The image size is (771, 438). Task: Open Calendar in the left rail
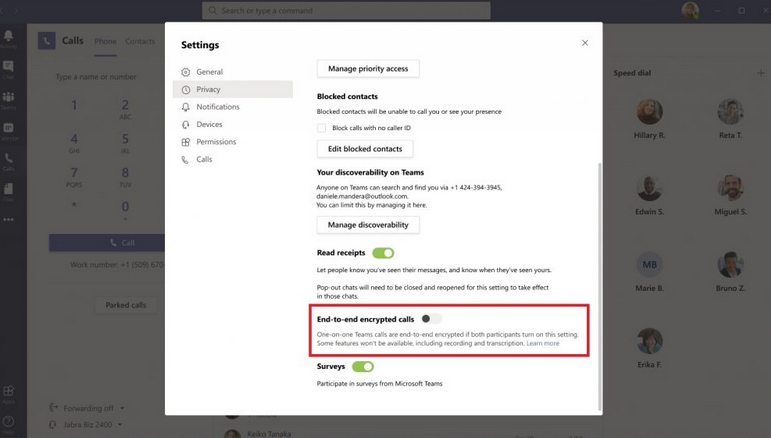click(8, 131)
